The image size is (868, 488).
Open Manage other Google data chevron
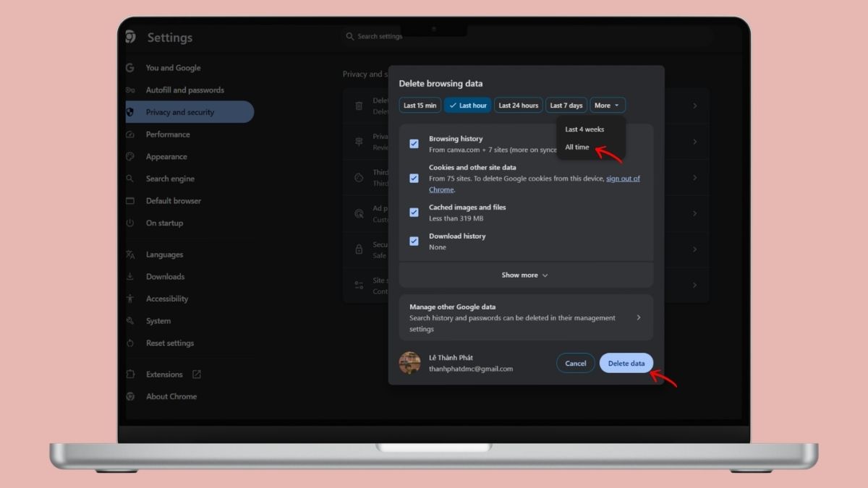coord(638,317)
